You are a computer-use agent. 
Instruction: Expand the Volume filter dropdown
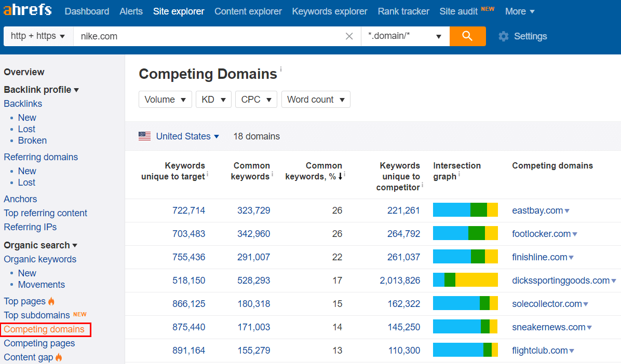(165, 100)
